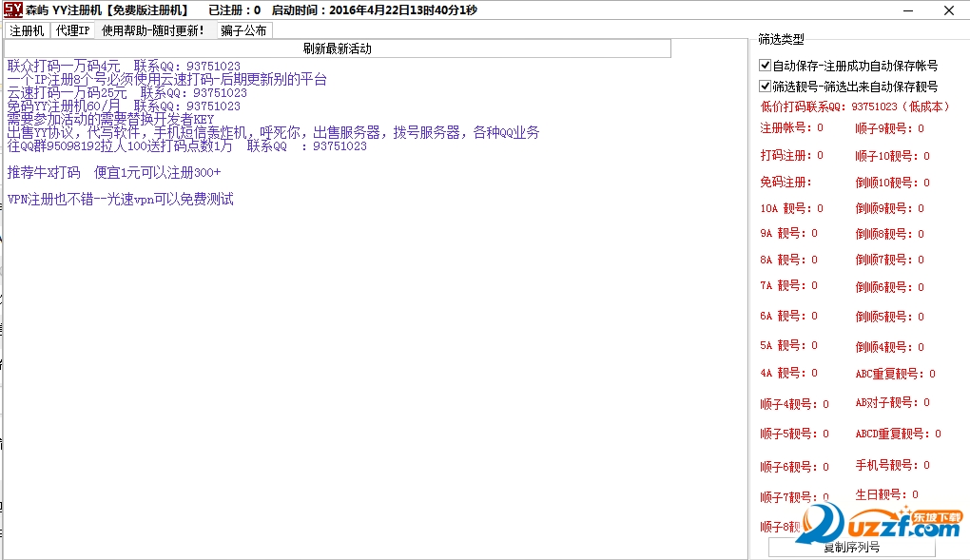Click the VPN注册也不错--光速vpn line
Viewport: 970px width, 560px height.
pos(121,200)
